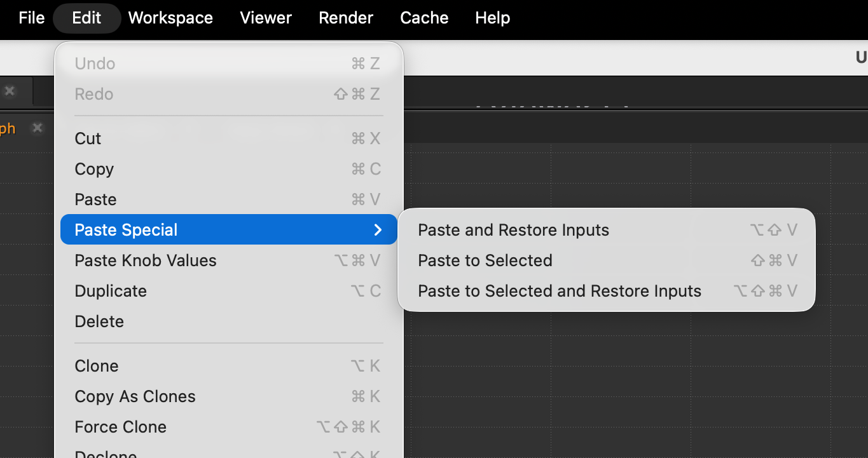Choose Paste and Restore Inputs

[x=513, y=230]
